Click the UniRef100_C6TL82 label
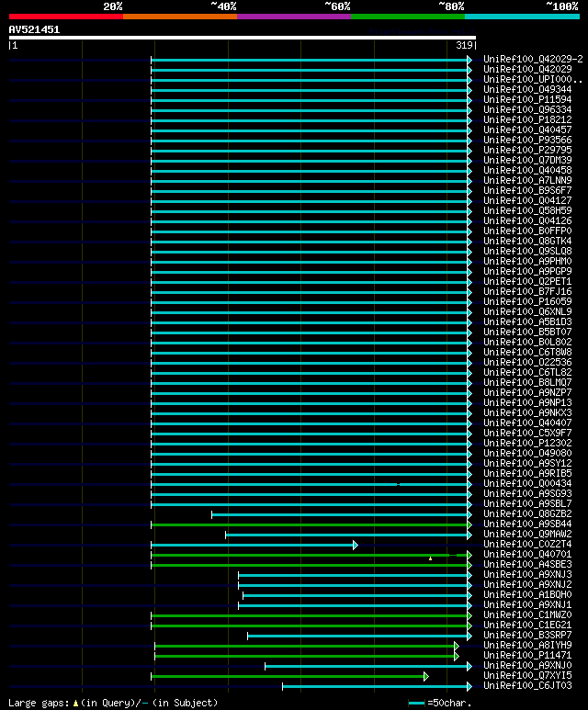The image size is (588, 710). [x=527, y=373]
